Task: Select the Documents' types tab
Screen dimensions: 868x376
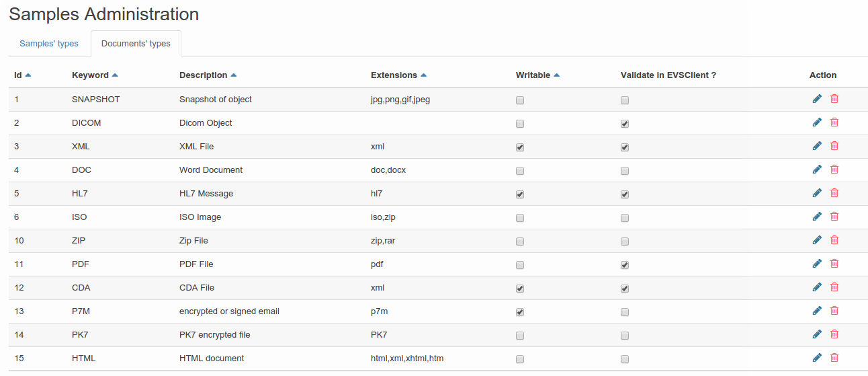Action: [136, 44]
